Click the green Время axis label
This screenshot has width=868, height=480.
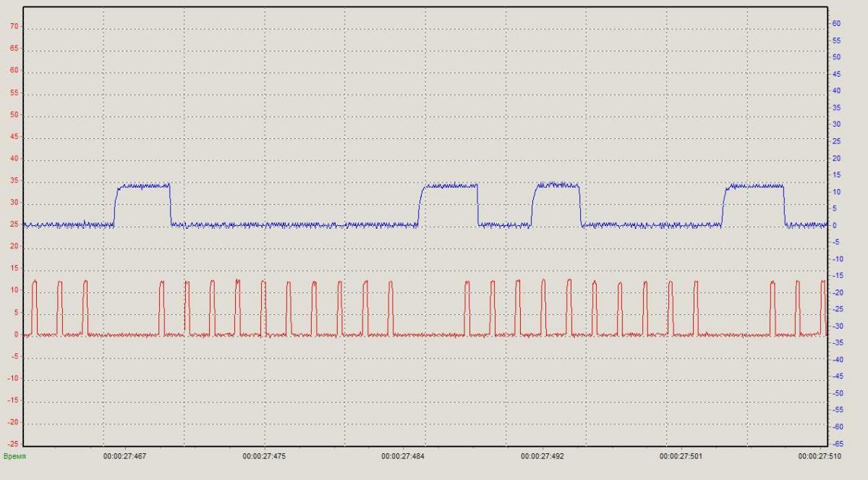coord(14,457)
